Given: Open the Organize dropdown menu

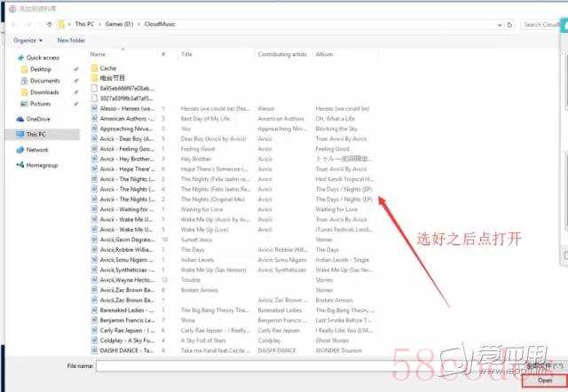Looking at the screenshot, I should pyautogui.click(x=28, y=40).
